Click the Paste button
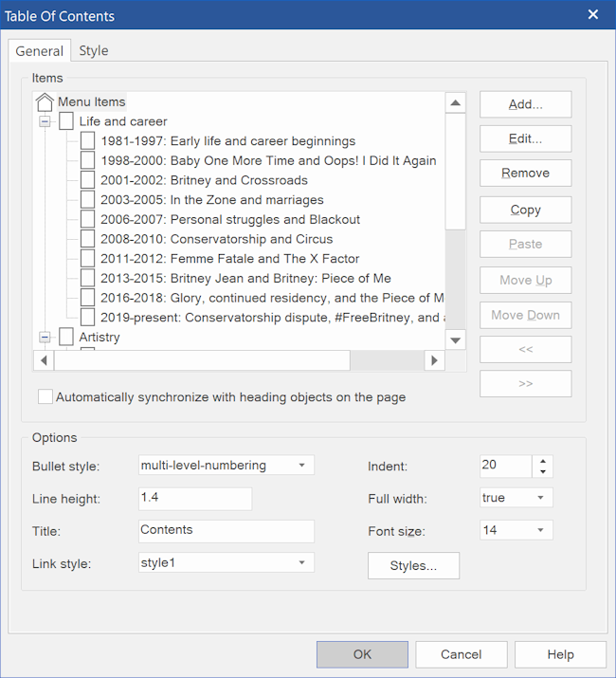Image resolution: width=616 pixels, height=678 pixels. pyautogui.click(x=526, y=244)
